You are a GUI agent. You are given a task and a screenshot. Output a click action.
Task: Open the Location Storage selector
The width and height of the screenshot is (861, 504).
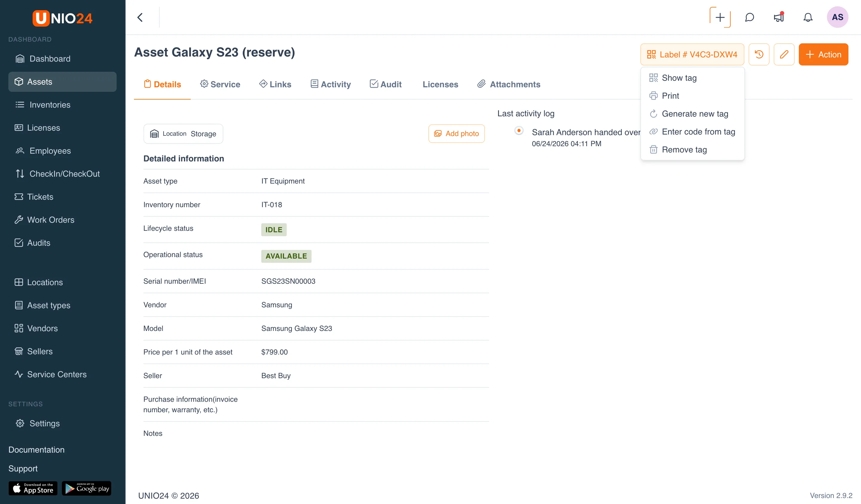point(183,134)
